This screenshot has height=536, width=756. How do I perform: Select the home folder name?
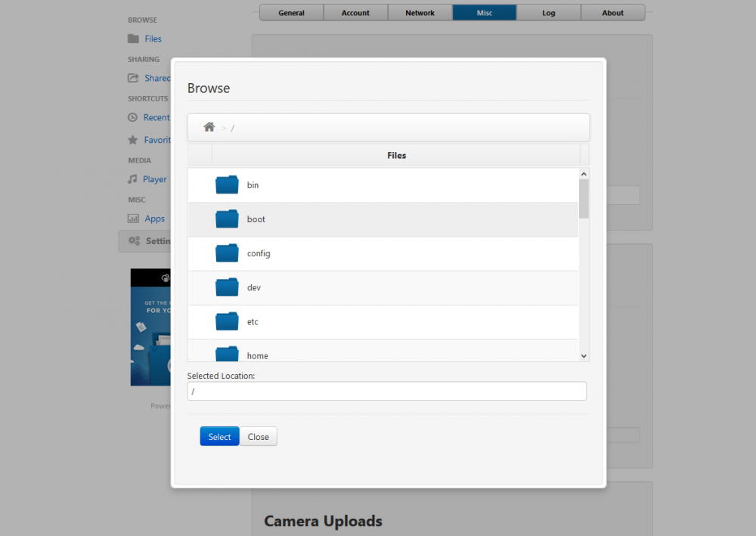pos(258,356)
